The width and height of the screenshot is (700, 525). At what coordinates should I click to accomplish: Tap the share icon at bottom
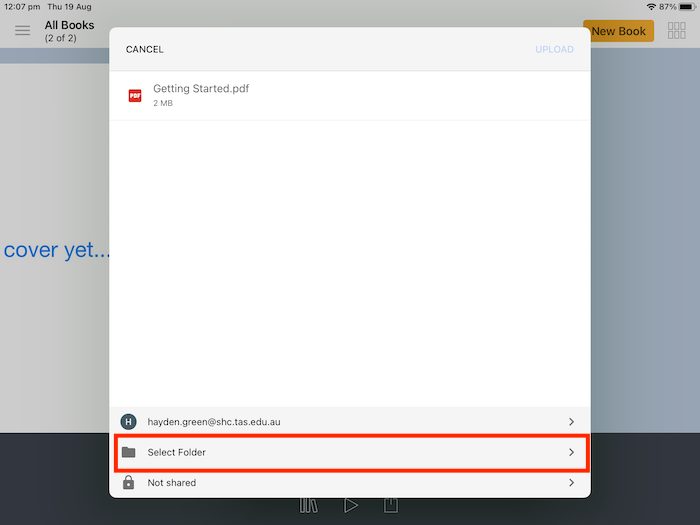[x=391, y=505]
